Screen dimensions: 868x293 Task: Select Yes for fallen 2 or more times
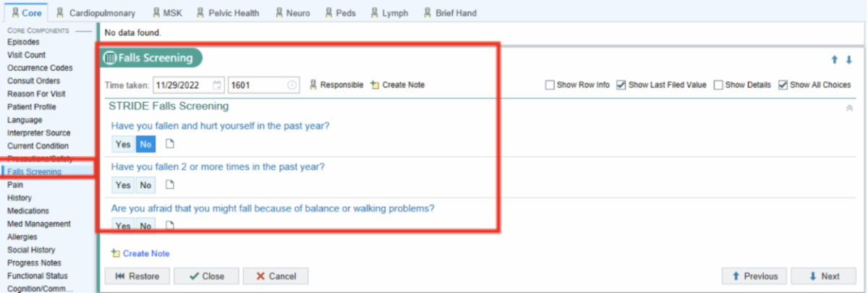click(123, 185)
